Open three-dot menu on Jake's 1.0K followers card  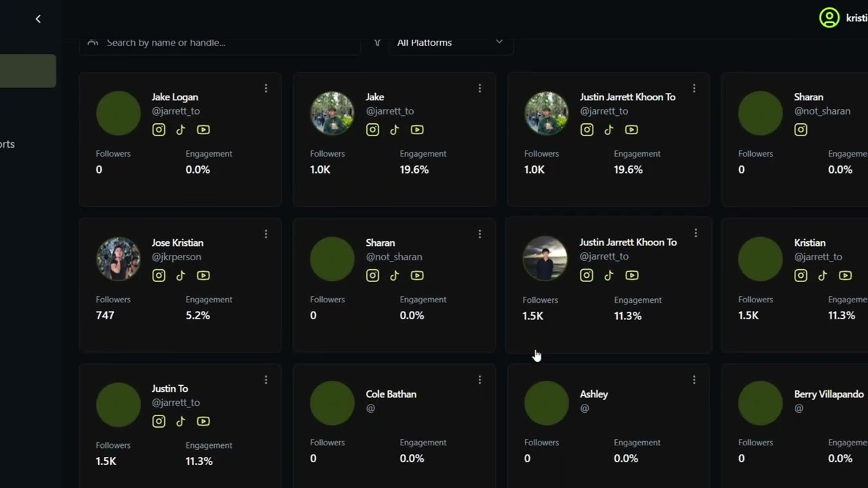click(479, 88)
